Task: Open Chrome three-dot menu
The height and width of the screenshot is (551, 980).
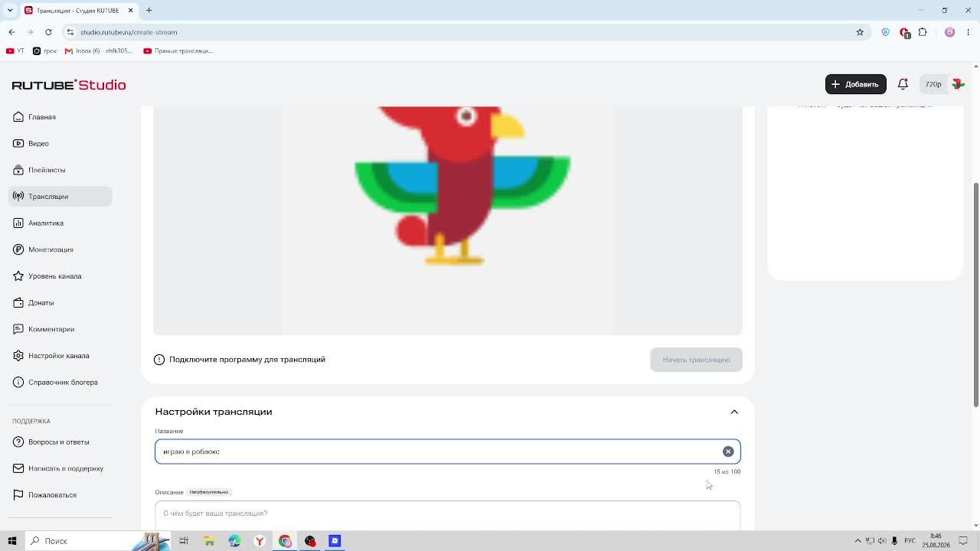Action: (968, 32)
